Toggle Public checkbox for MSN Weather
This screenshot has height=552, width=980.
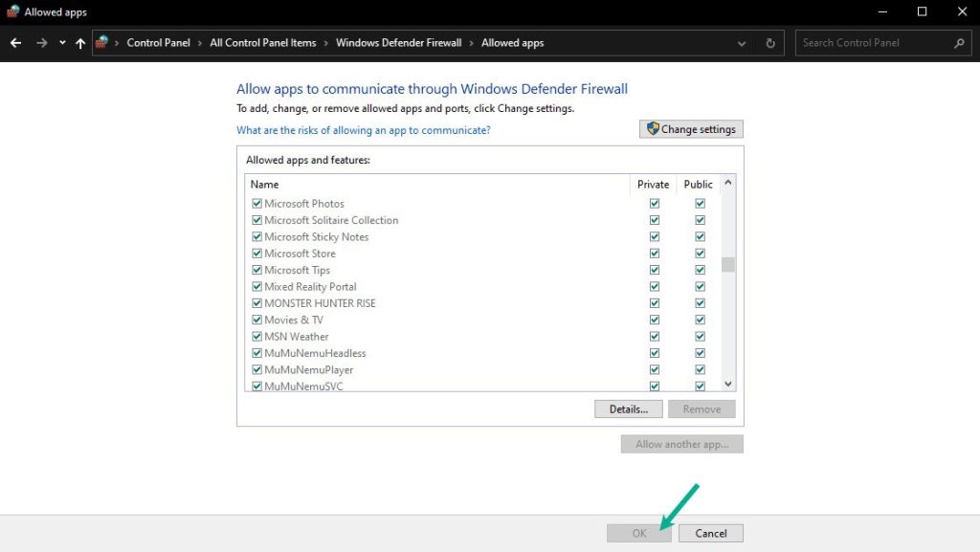(700, 337)
